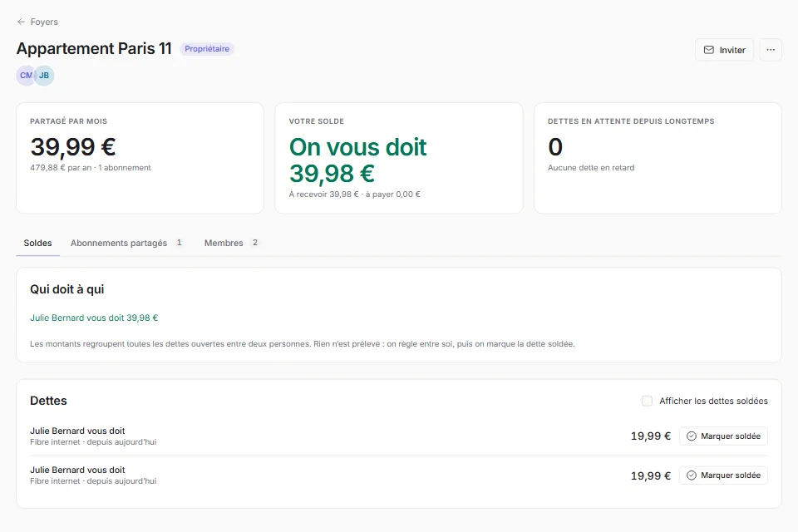
Task: Invite a member with the Inviter button
Action: pos(724,50)
